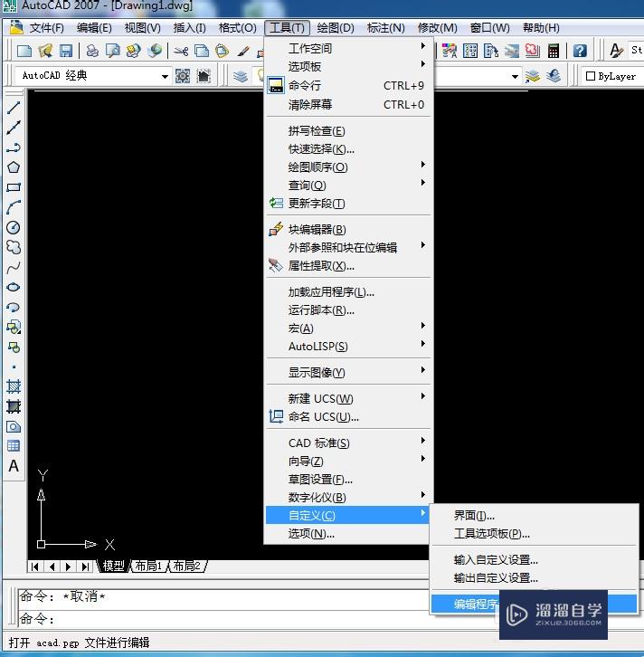Choose 块编辑器(B) menu entry
Viewport: 644px width, 657px height.
348,229
